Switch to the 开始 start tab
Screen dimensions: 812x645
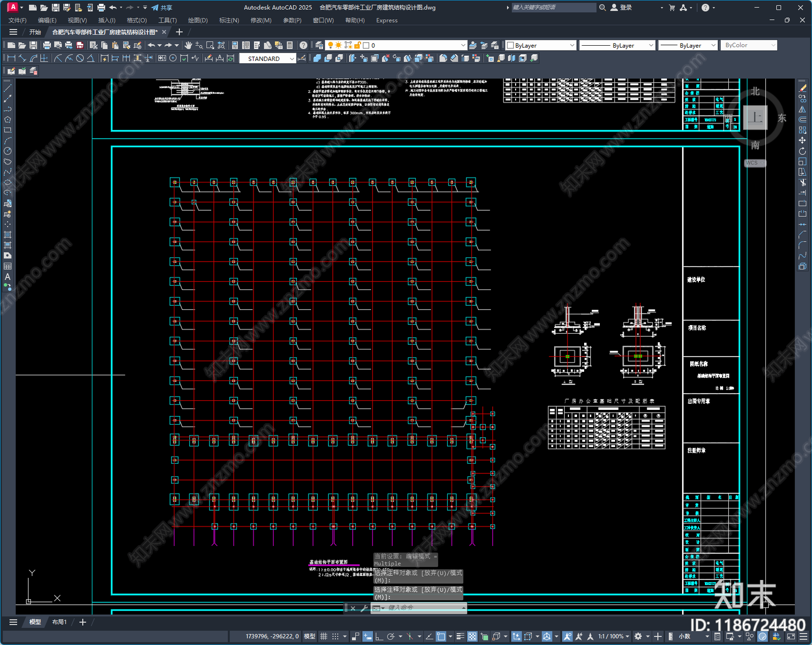click(x=35, y=32)
